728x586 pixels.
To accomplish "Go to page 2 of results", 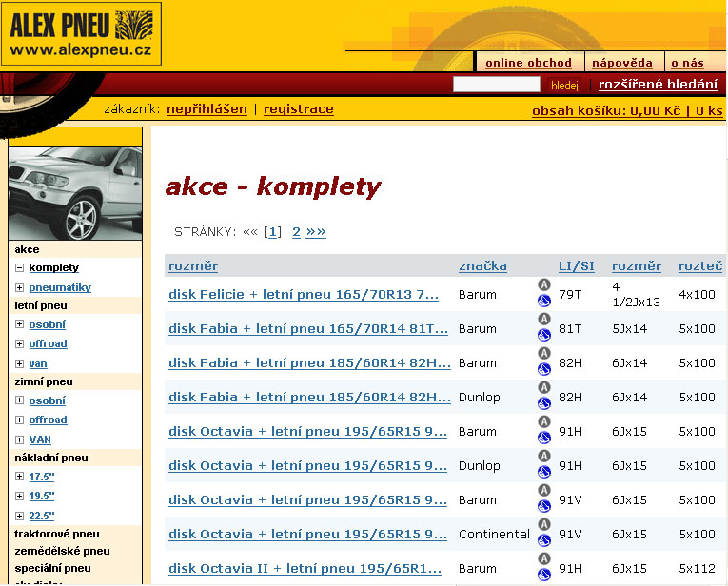I will (296, 231).
